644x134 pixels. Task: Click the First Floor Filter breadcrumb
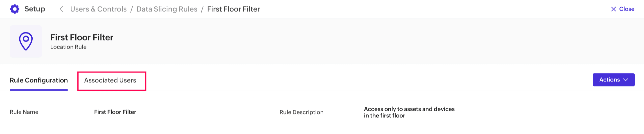[233, 9]
